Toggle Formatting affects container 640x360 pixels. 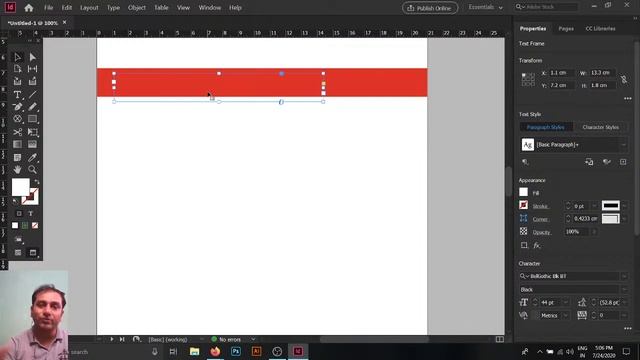(x=19, y=213)
